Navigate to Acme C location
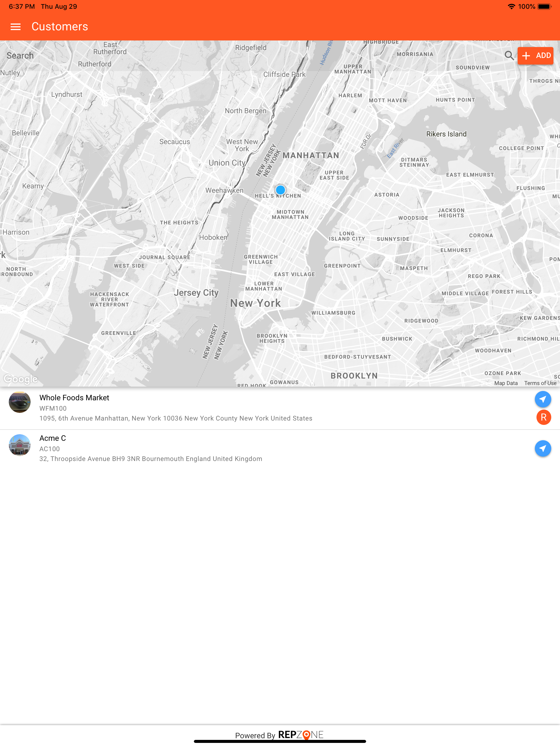Viewport: 560px width, 747px height. click(x=543, y=448)
